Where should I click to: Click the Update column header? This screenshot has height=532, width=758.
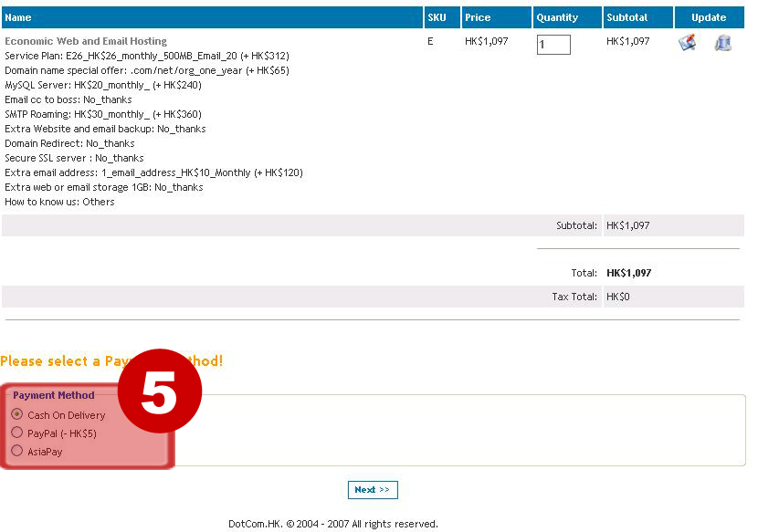tap(710, 17)
